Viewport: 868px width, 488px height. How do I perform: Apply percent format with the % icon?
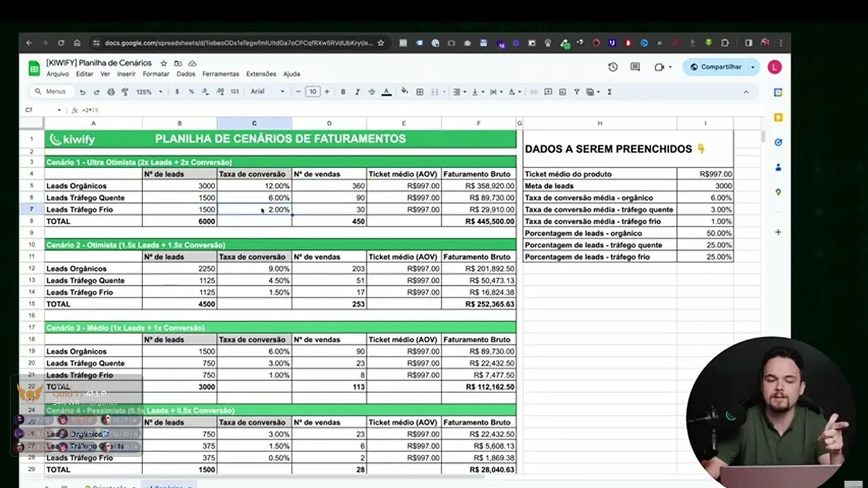[x=191, y=91]
